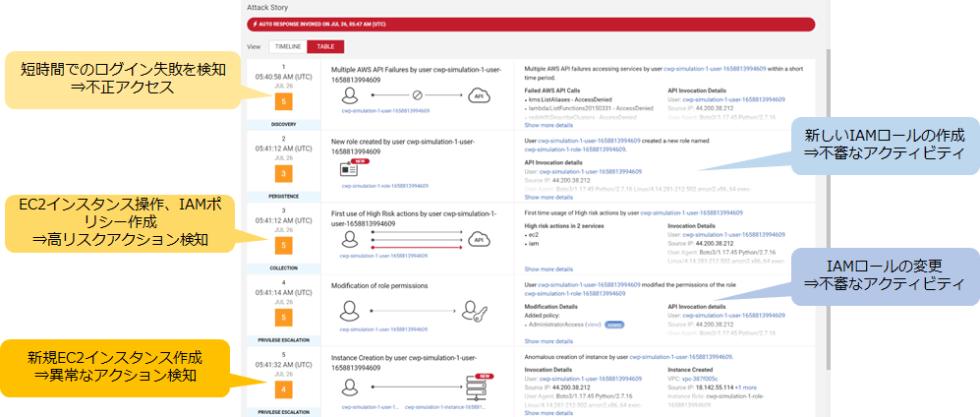Click the PERSISTENCE tactic label
Viewport: 980px width, 417px height.
pos(284,197)
